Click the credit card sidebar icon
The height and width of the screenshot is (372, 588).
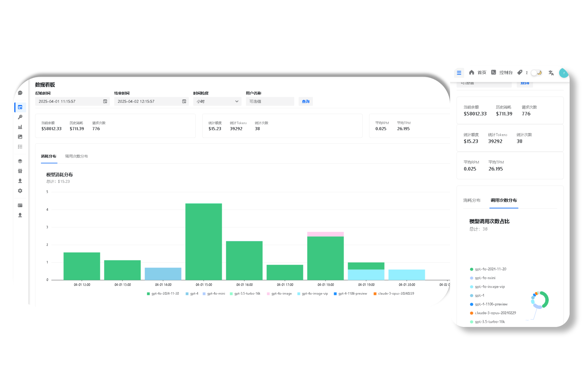[20, 205]
